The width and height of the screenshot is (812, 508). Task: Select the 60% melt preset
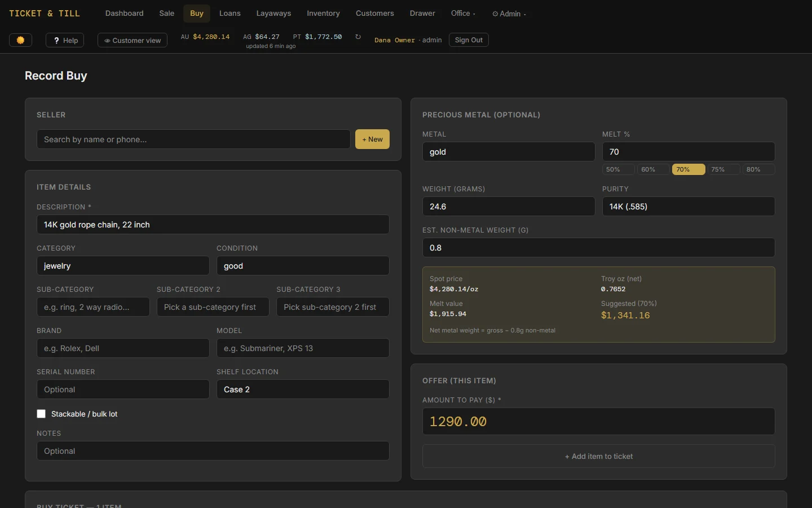click(654, 169)
